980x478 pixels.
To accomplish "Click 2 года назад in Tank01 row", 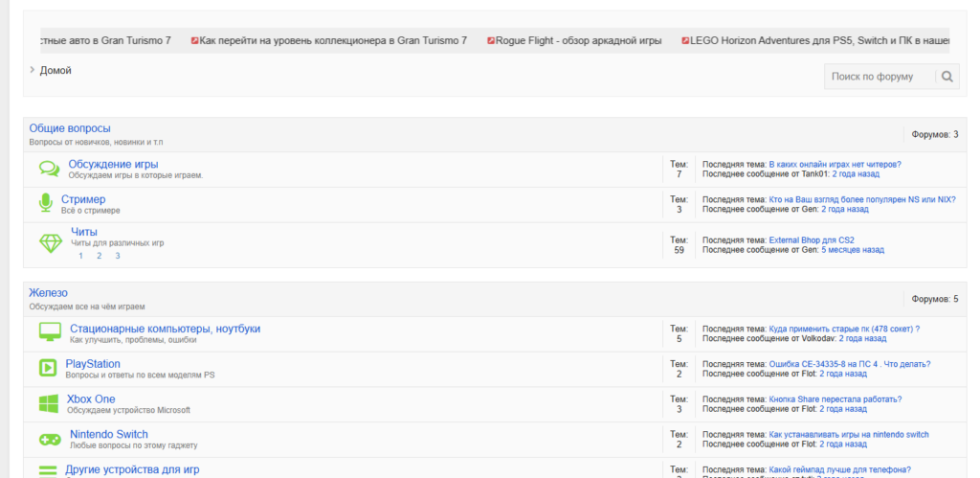I will tap(856, 174).
